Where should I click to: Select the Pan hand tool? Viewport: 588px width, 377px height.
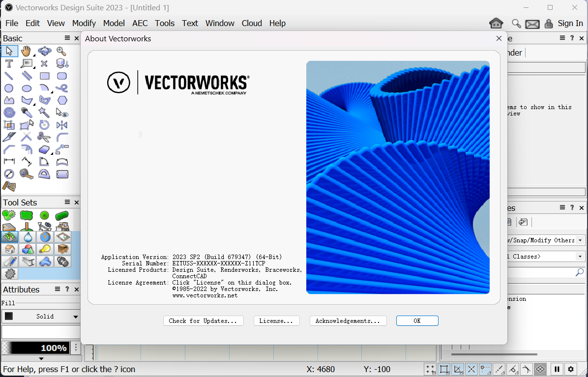pyautogui.click(x=26, y=51)
